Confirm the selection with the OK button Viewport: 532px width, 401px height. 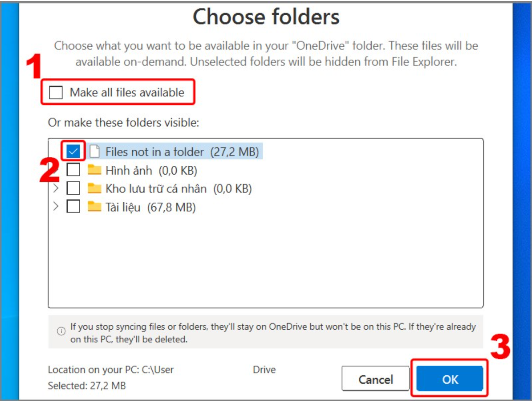point(450,379)
